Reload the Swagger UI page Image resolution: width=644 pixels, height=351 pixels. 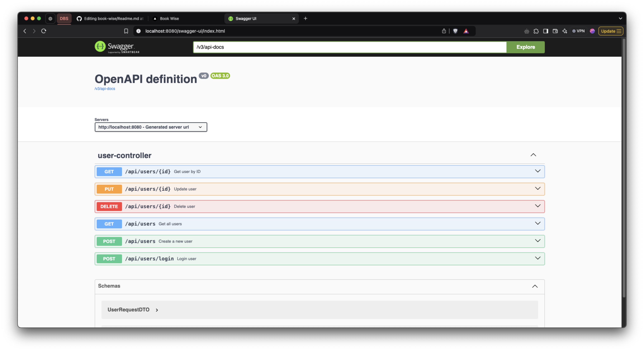click(44, 31)
